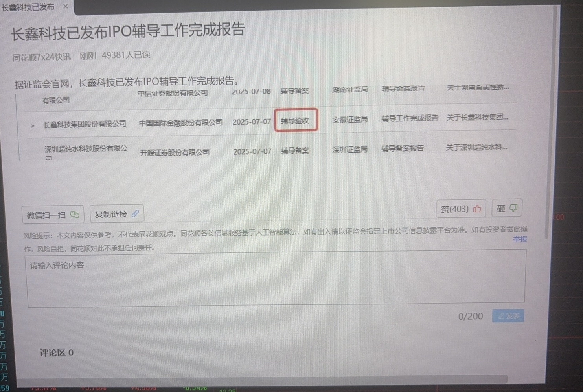Click 中国国际金融股份有限公司 cell
Viewport: 583px width, 392px height.
181,123
